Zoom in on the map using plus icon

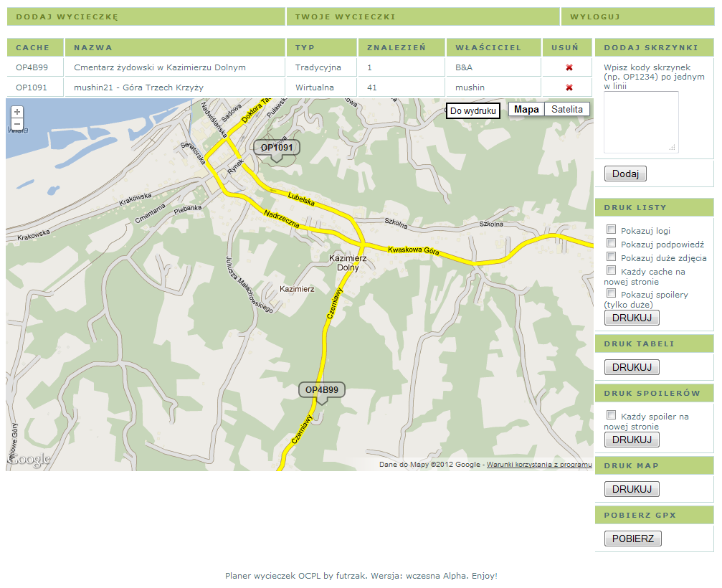click(x=16, y=113)
